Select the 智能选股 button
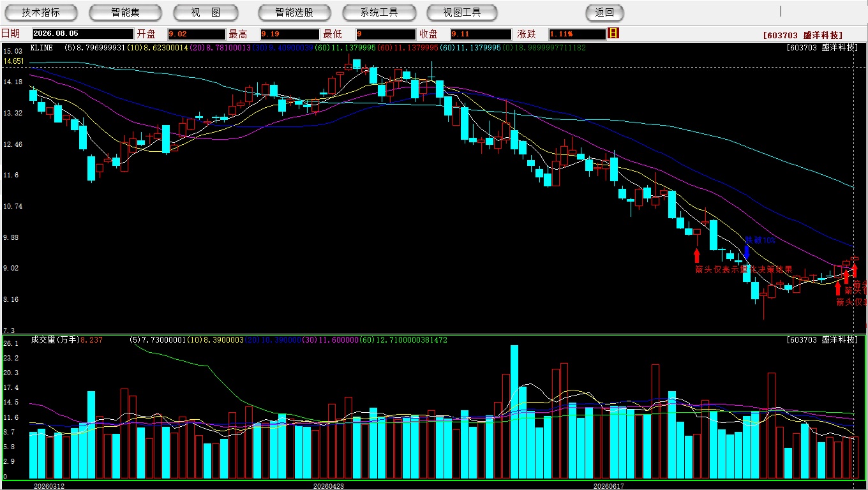The width and height of the screenshot is (868, 490). 294,12
